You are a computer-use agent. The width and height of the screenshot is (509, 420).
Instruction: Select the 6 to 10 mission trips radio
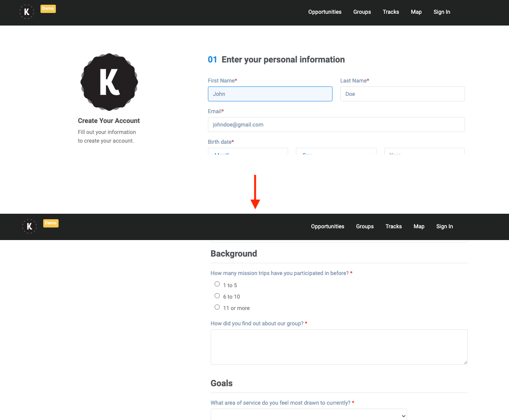[x=217, y=296]
